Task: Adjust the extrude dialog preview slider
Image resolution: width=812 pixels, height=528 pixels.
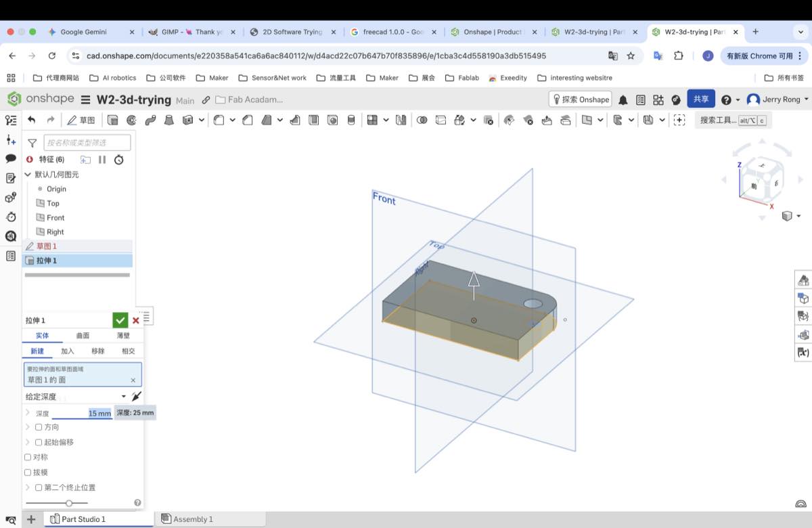Action: click(69, 503)
